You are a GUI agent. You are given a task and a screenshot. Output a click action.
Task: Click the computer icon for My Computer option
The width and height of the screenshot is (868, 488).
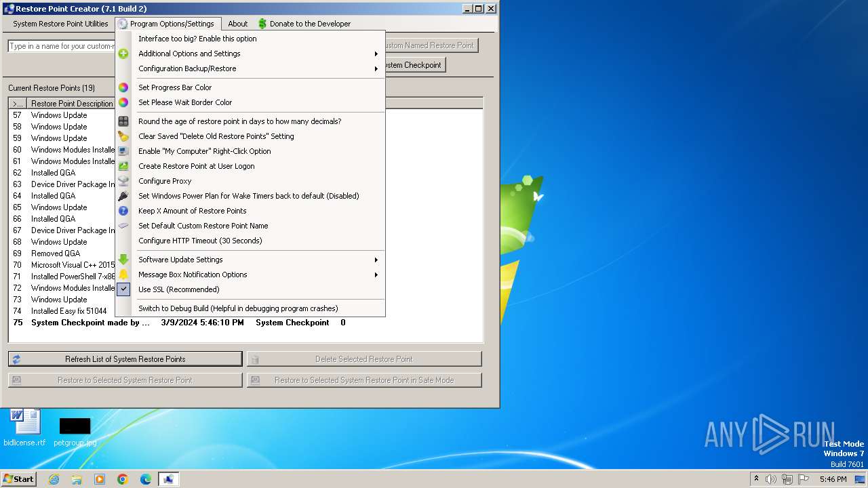123,151
